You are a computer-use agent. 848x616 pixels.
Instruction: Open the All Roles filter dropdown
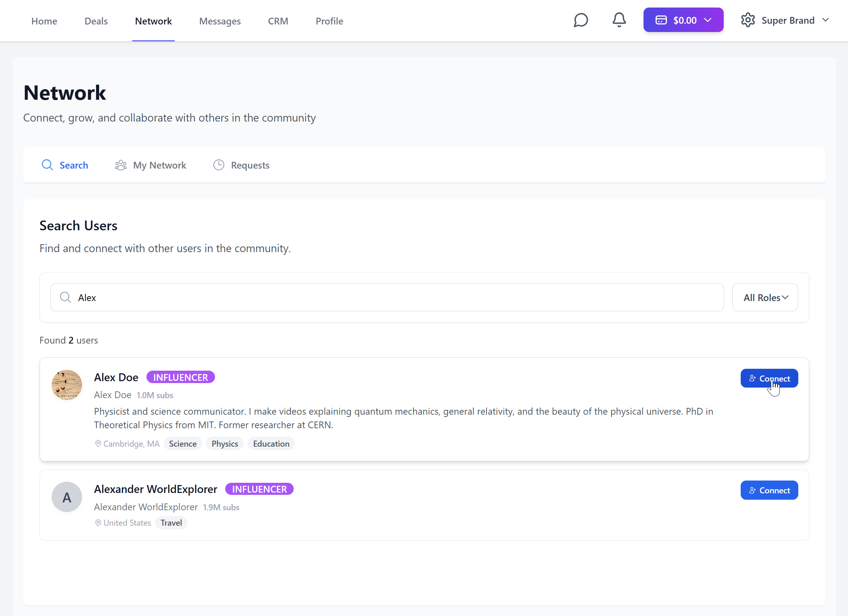[x=765, y=297]
